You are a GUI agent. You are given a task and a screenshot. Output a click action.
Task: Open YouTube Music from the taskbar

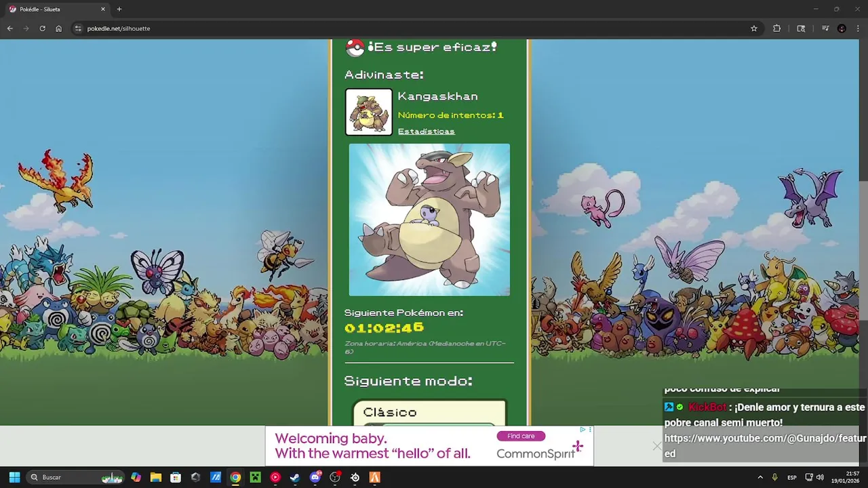click(275, 477)
